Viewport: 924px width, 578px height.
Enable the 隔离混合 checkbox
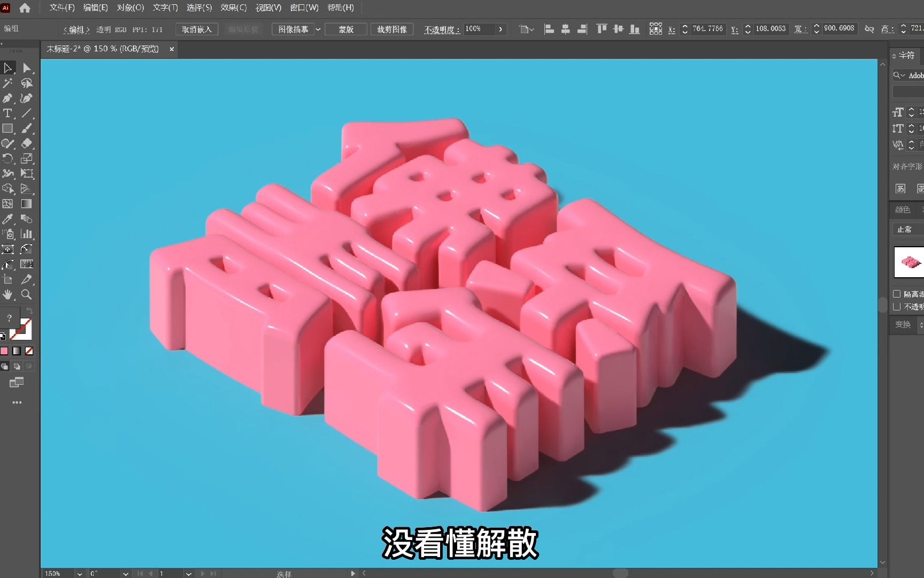pos(898,294)
